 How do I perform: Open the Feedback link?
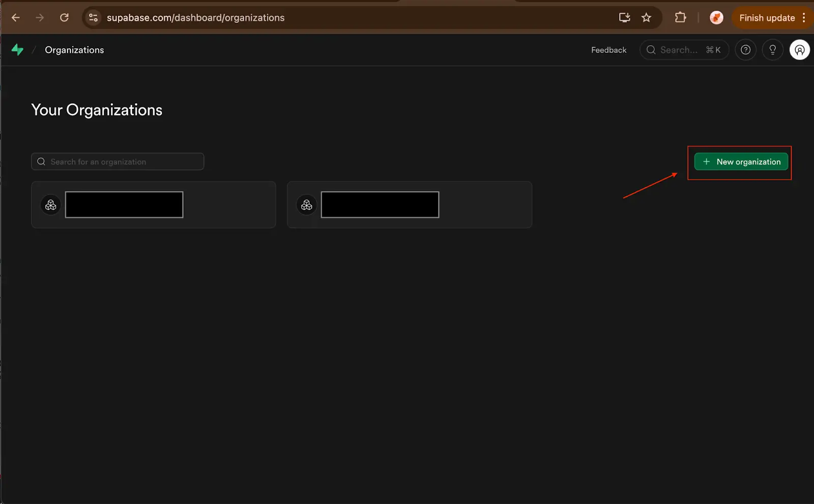point(608,50)
